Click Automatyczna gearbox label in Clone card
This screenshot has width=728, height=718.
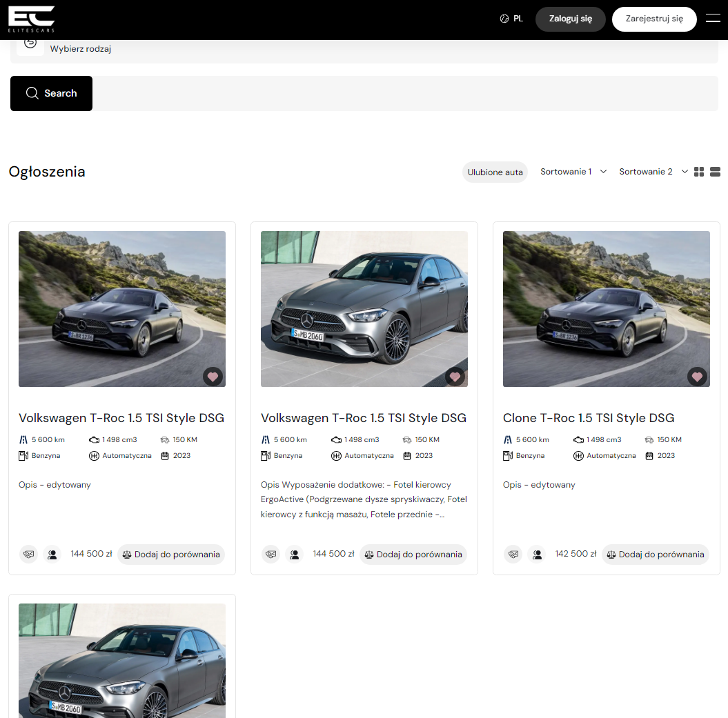coord(611,456)
